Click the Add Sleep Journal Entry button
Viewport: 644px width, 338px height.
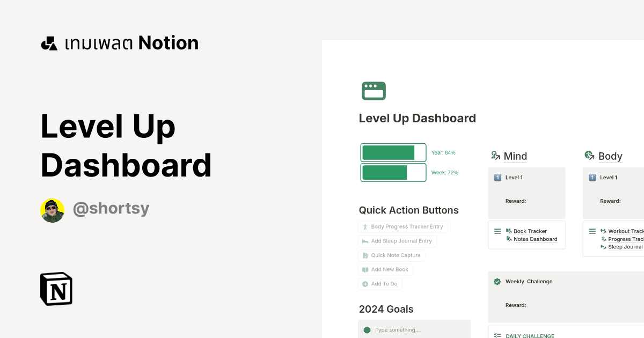point(397,241)
